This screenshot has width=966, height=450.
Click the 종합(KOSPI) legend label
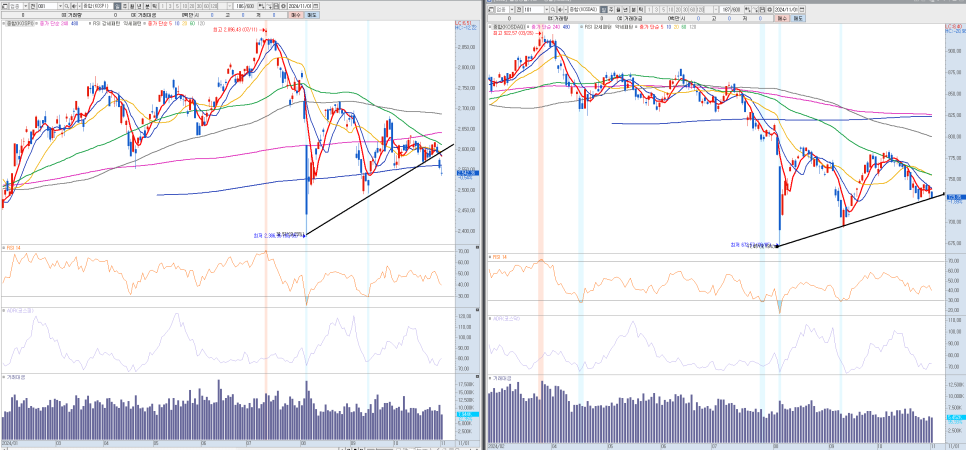coord(20,23)
